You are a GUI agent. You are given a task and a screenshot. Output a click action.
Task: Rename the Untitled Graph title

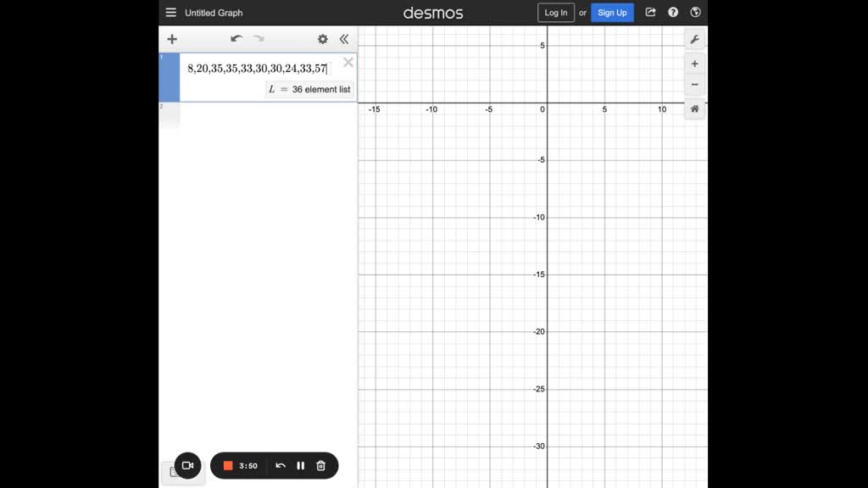(214, 13)
